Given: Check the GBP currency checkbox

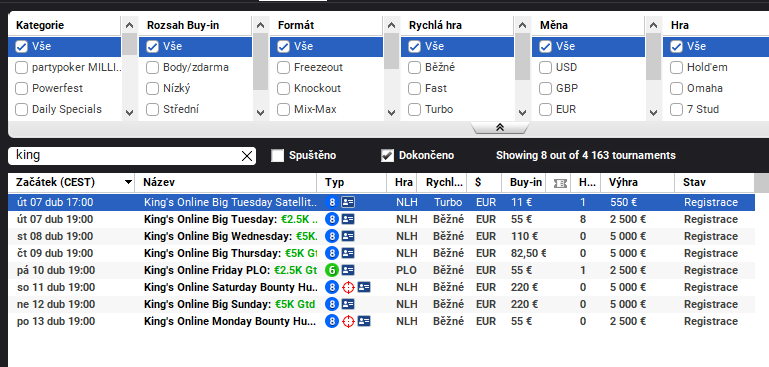Looking at the screenshot, I should (x=545, y=88).
